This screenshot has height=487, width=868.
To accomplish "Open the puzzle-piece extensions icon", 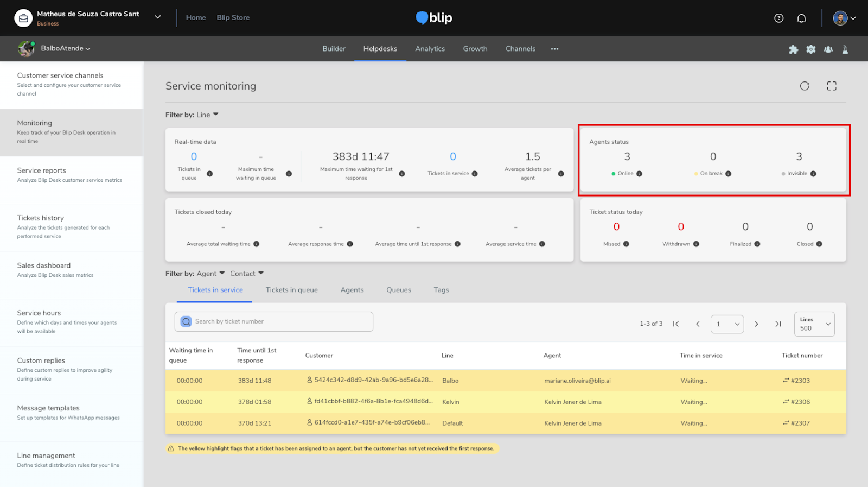I will tap(793, 49).
